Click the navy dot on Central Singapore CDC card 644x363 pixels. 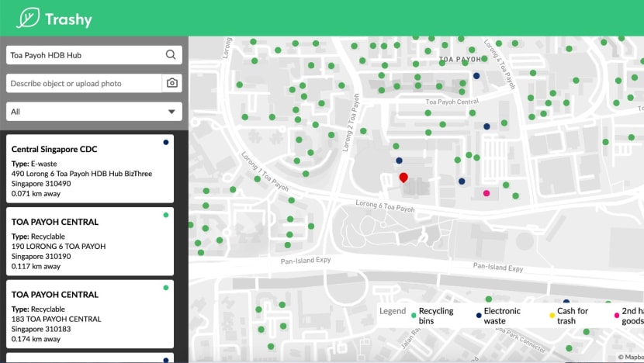click(x=166, y=142)
